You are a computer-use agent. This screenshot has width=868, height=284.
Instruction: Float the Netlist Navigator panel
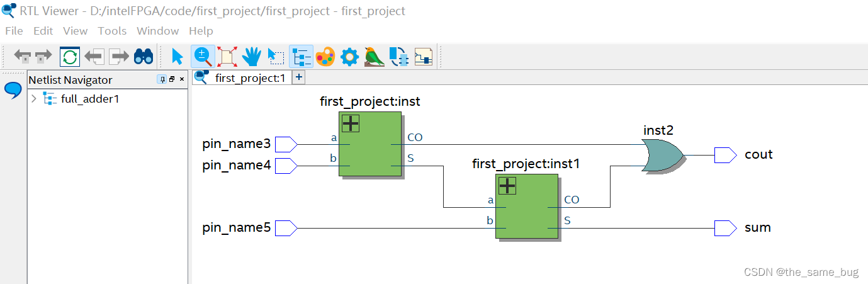point(172,79)
